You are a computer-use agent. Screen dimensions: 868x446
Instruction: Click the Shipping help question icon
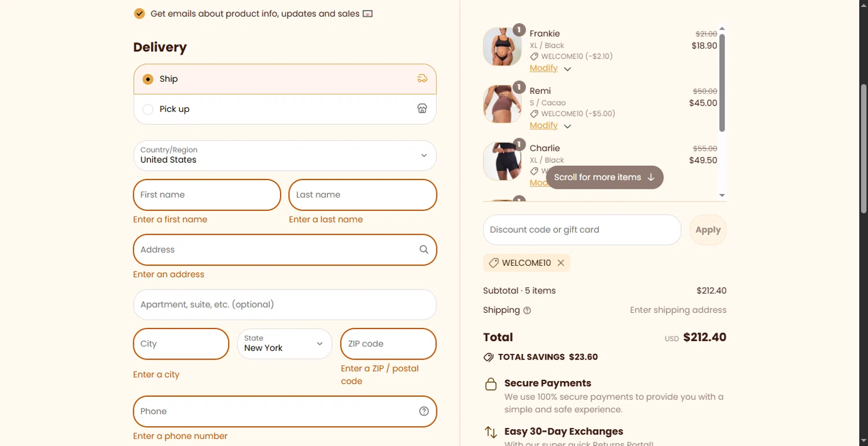[527, 310]
